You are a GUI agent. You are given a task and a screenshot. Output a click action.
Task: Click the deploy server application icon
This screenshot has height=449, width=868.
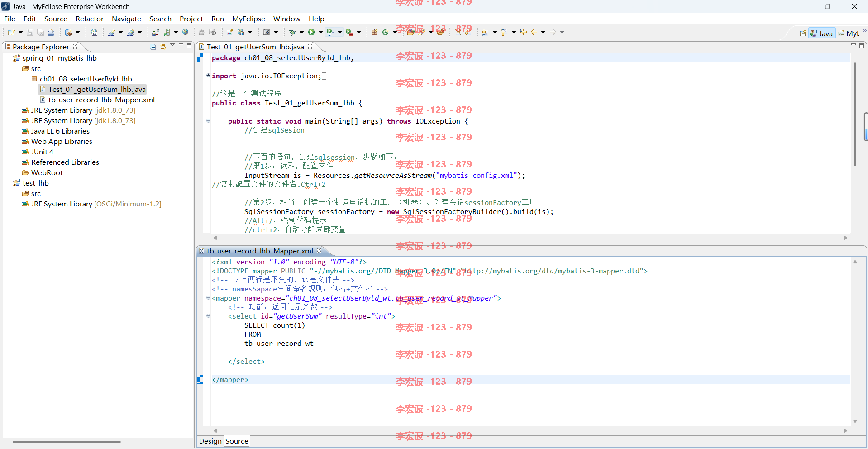155,32
